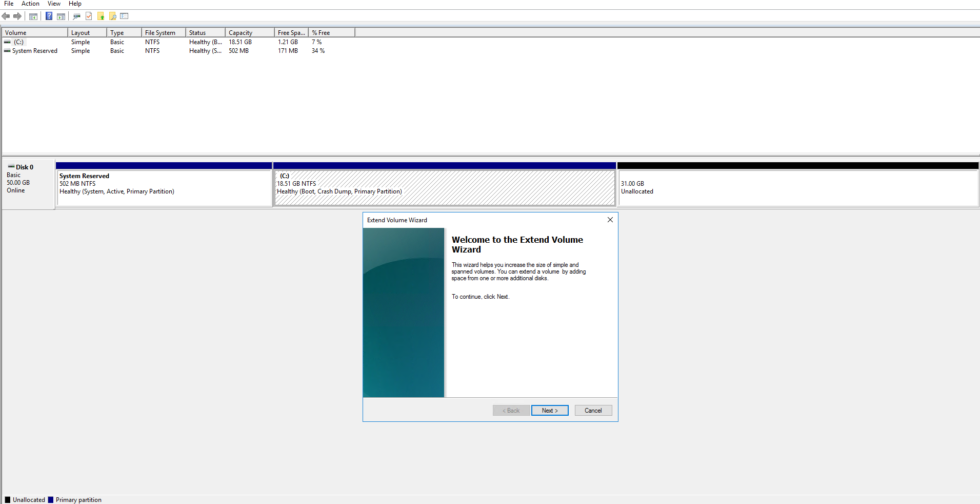Click Next in the Extend Volume Wizard
This screenshot has width=980, height=504.
click(550, 411)
